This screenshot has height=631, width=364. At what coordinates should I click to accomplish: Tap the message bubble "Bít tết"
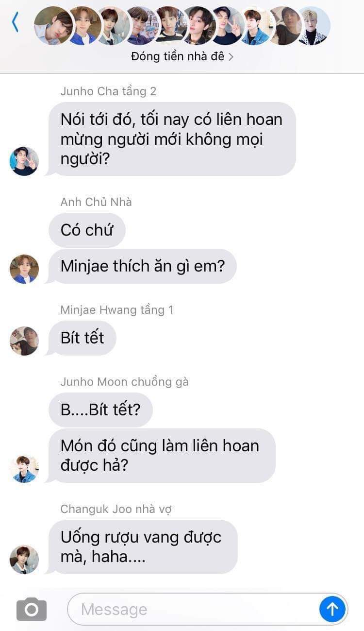(82, 338)
